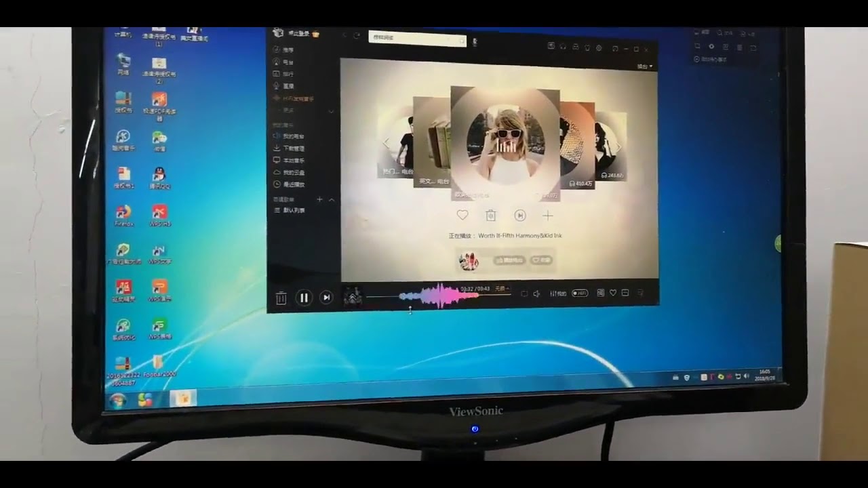The width and height of the screenshot is (868, 488).
Task: Open the Foobar2000 desktop shortcut
Action: (x=160, y=367)
